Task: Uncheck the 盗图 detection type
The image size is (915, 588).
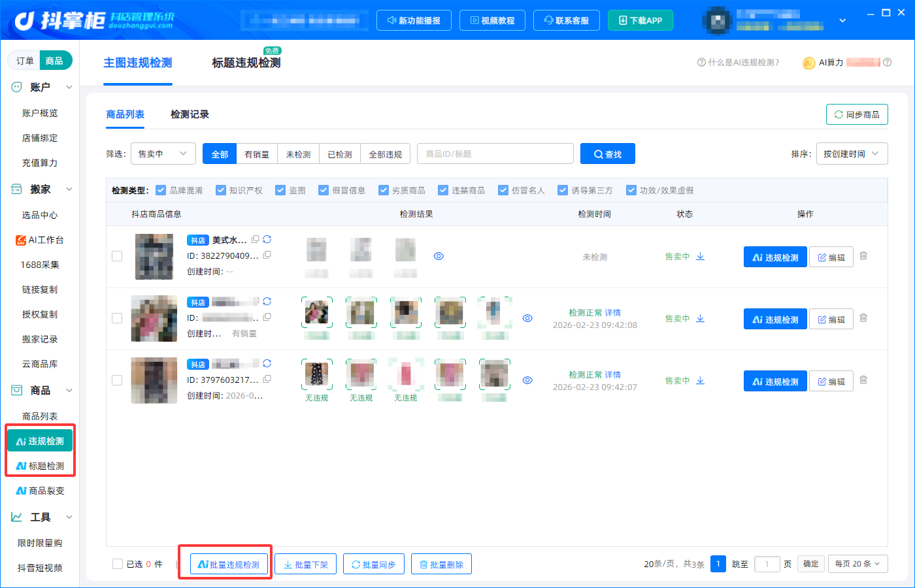Action: [x=280, y=190]
